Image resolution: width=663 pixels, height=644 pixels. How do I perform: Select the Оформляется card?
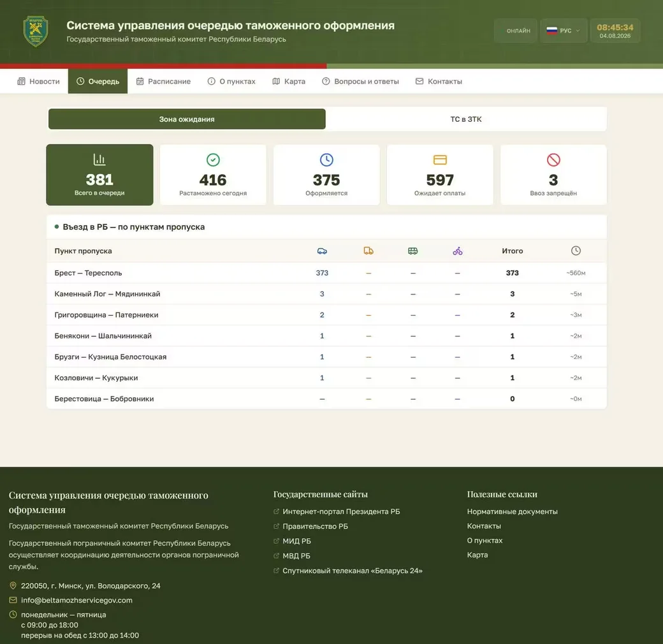point(326,175)
